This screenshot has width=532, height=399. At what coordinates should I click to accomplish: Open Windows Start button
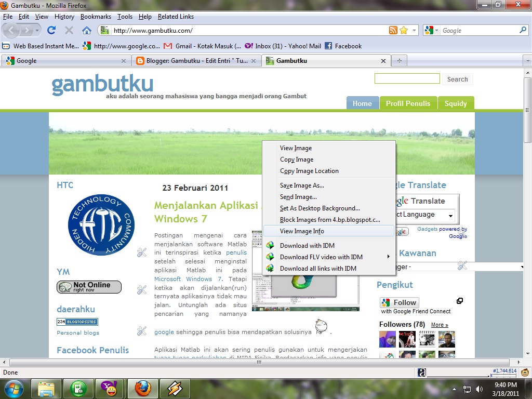point(13,389)
